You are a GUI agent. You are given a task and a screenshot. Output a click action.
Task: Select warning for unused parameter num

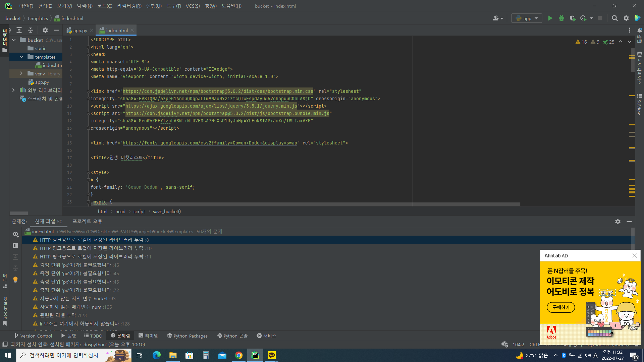(76, 307)
